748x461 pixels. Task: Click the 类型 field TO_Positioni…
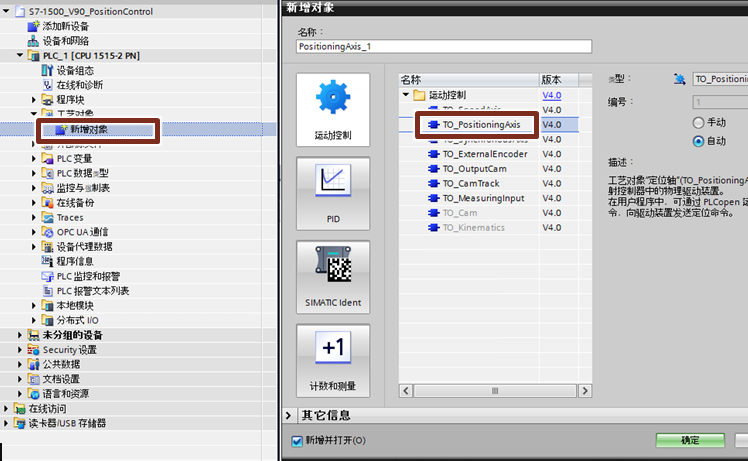[720, 79]
